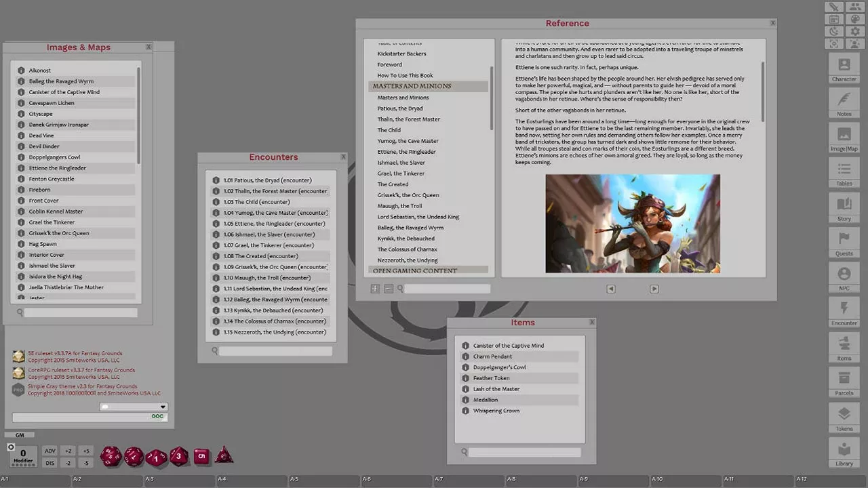Open Foreword in Reference index
The height and width of the screenshot is (488, 868).
pos(390,64)
